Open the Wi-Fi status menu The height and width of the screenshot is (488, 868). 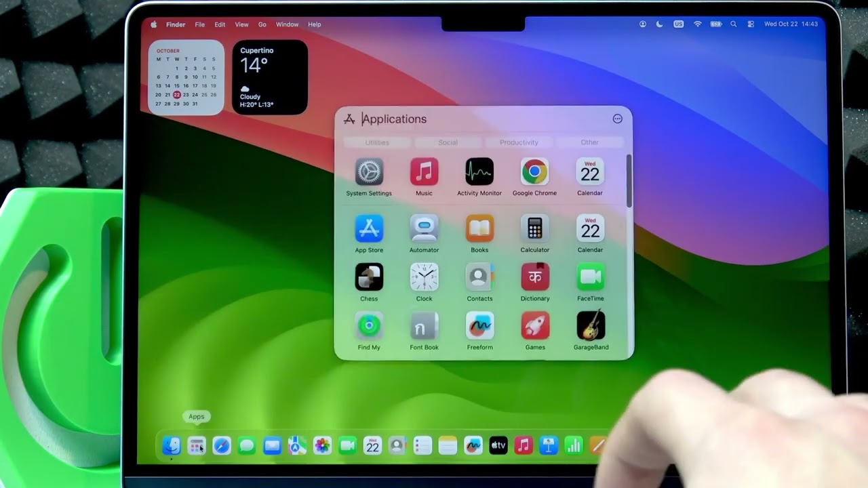(x=697, y=24)
